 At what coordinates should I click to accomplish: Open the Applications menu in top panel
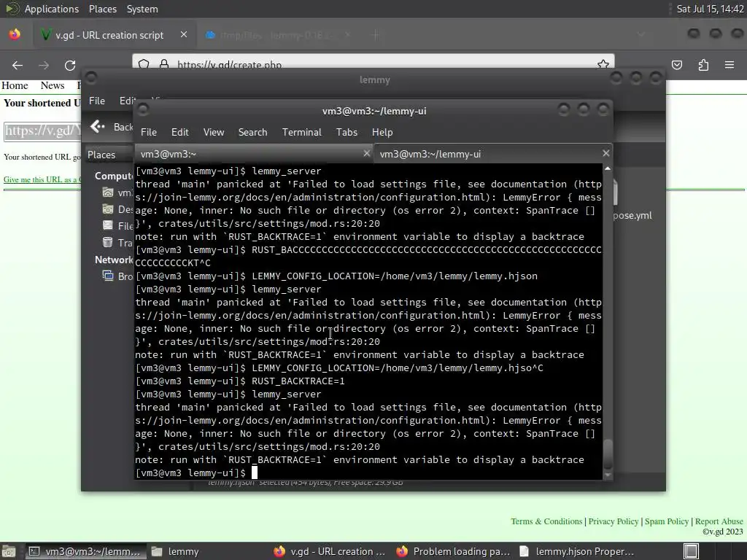tap(52, 9)
